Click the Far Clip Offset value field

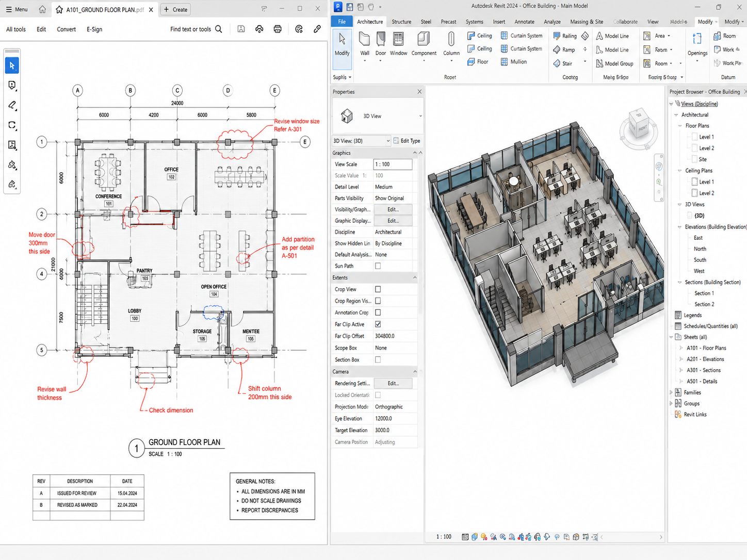click(395, 336)
